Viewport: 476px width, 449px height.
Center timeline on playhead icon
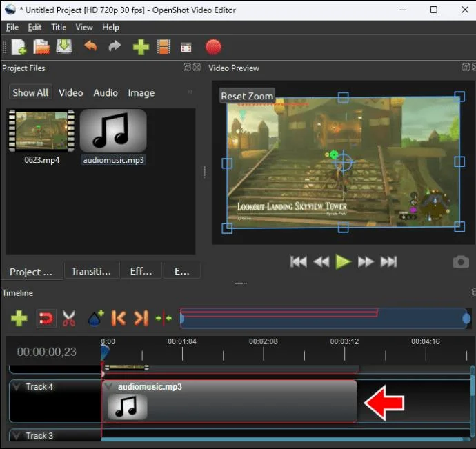point(163,318)
